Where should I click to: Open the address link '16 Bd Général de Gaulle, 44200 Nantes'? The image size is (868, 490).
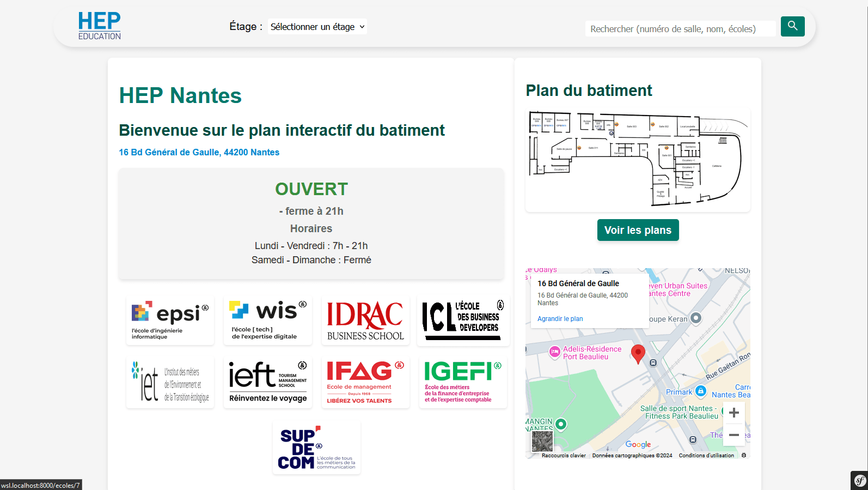(199, 152)
